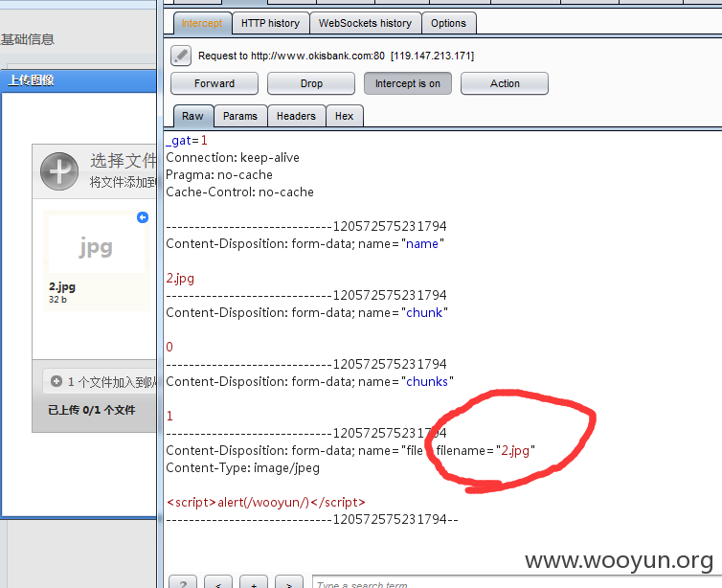Click the blue remove arrow on the 2.jpg thumbnail
This screenshot has width=722, height=588.
(x=143, y=217)
